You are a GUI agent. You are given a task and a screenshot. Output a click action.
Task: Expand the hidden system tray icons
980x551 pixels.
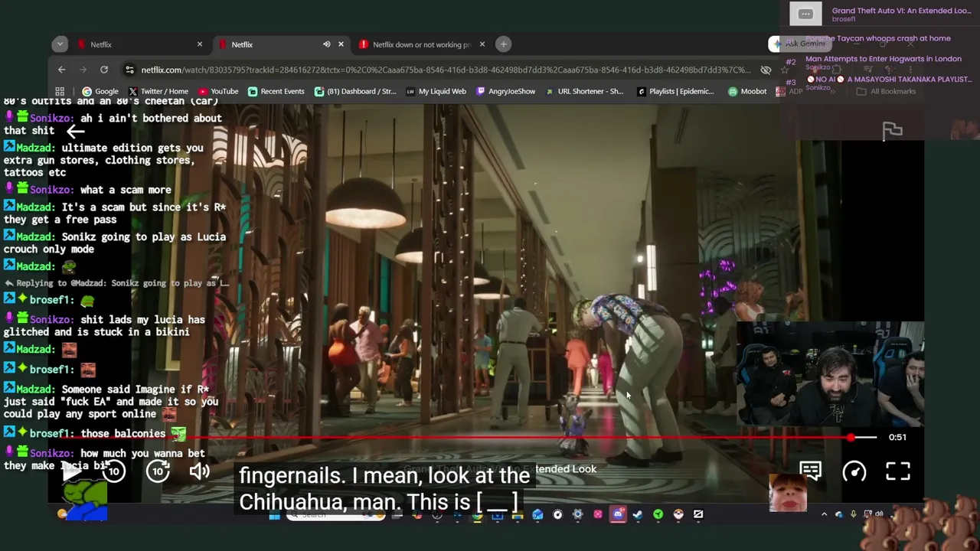pyautogui.click(x=824, y=514)
